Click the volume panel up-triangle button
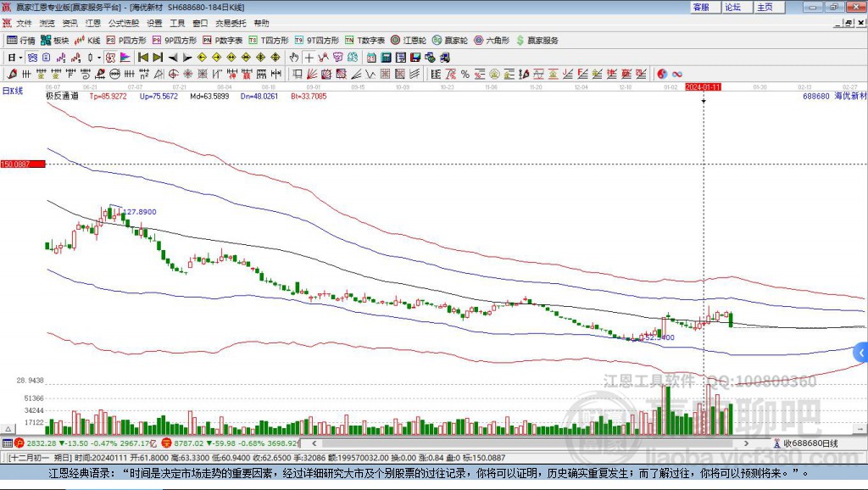 (x=8, y=429)
